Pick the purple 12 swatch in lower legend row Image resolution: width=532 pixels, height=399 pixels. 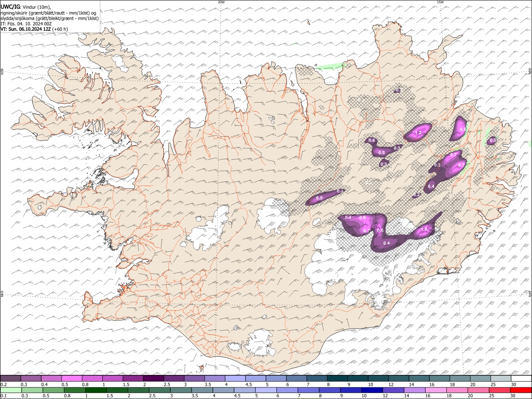pos(393,390)
